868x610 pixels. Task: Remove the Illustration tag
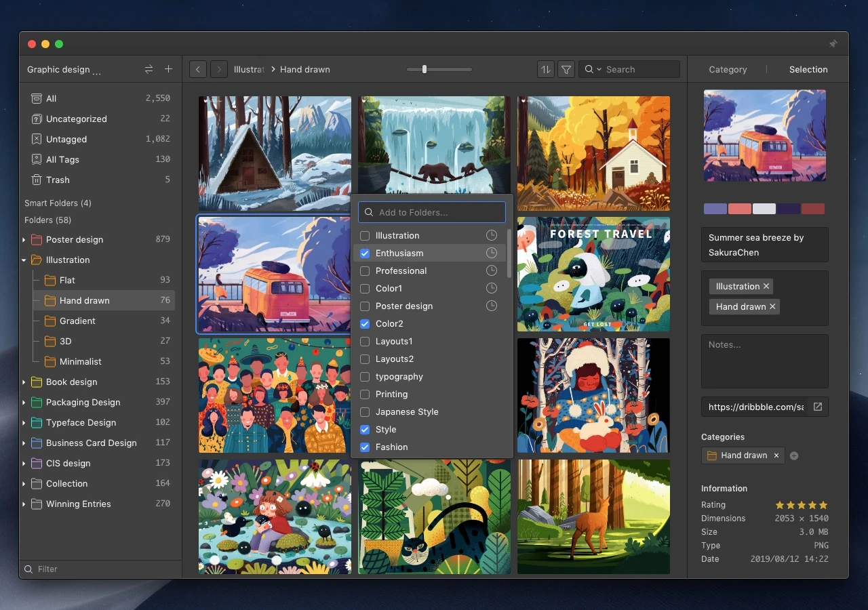766,286
